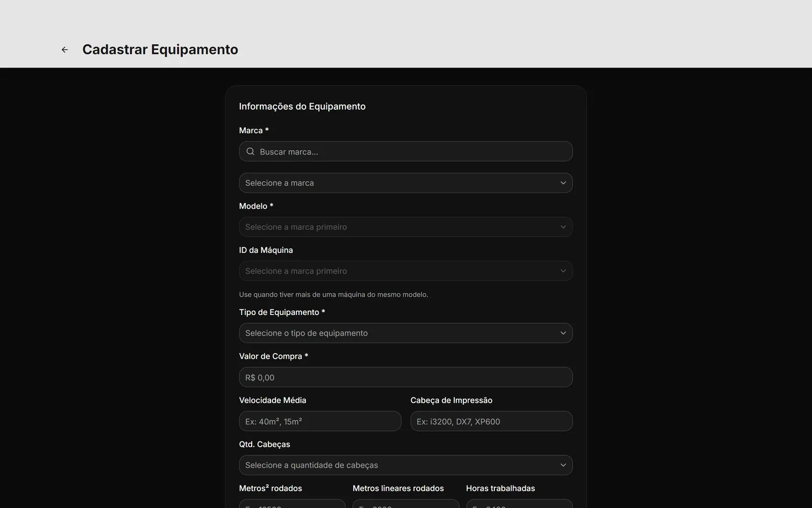Click the Valor de Compra field
This screenshot has width=812, height=508.
(405, 377)
